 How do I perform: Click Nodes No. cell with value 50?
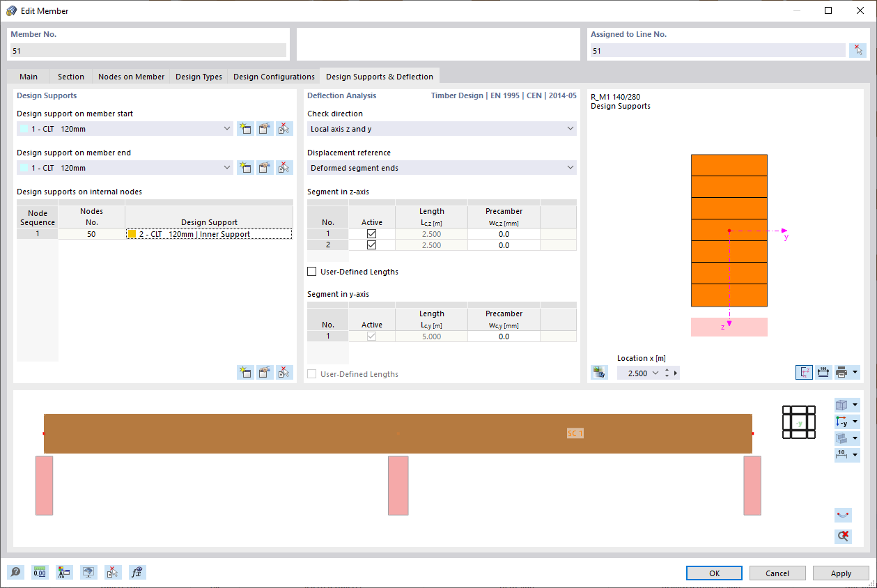(x=91, y=234)
